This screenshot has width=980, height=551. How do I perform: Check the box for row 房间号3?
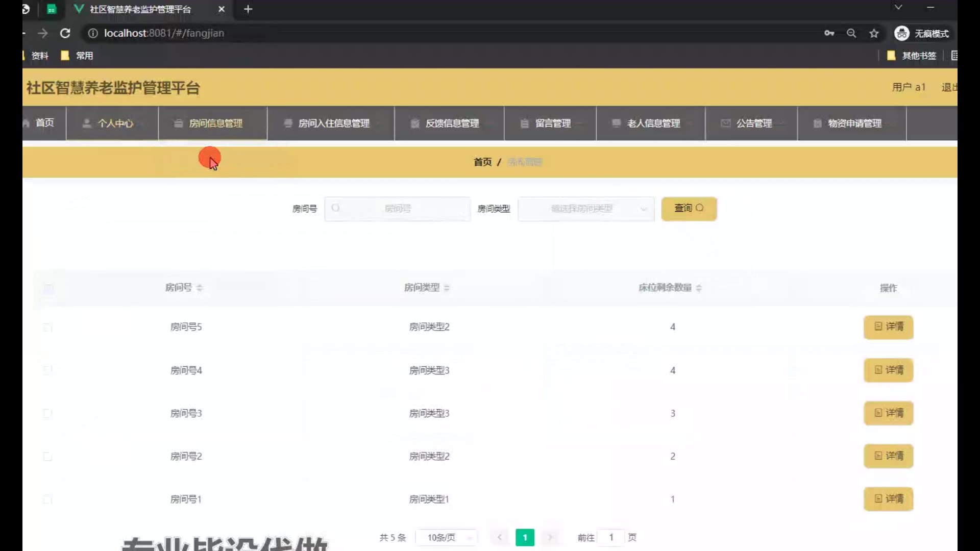pos(47,413)
